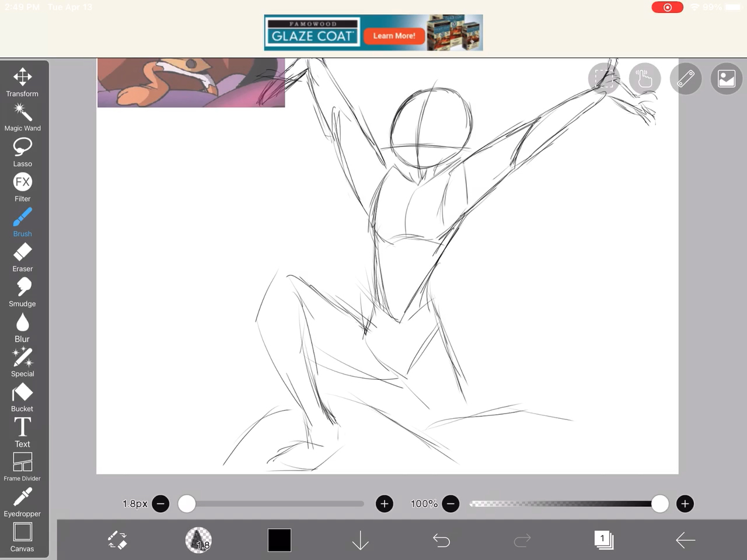747x560 pixels.
Task: Select the Brush tool
Action: coord(22,222)
